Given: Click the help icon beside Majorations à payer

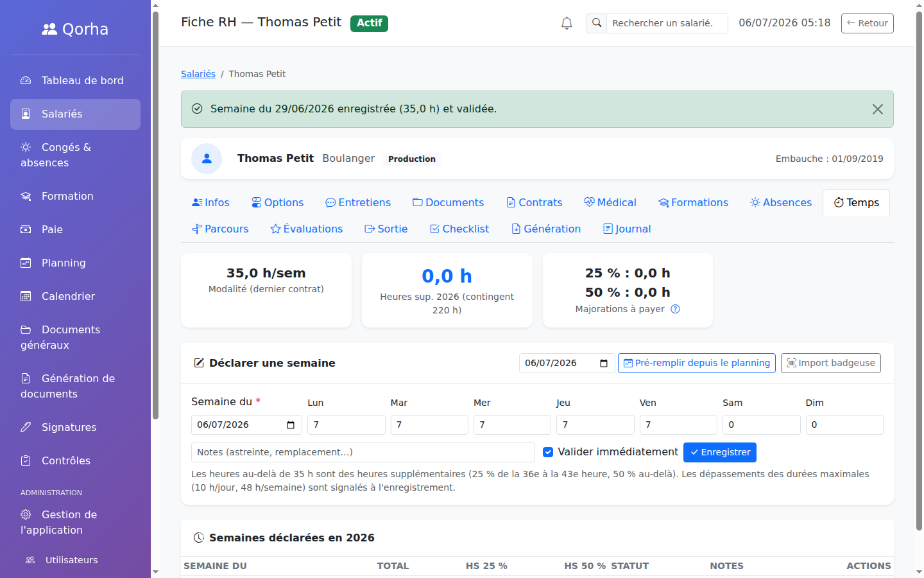Looking at the screenshot, I should click(x=675, y=309).
